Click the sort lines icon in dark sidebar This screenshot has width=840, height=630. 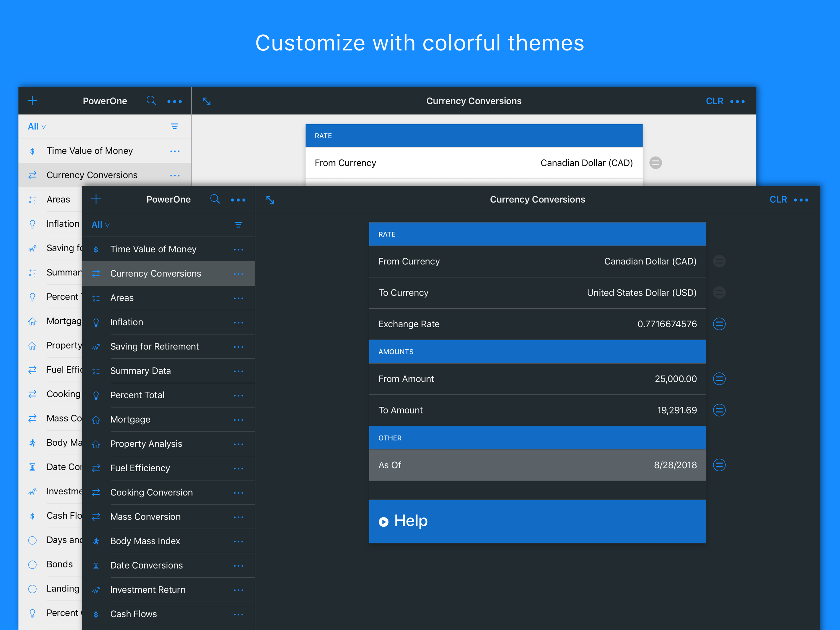pos(238,225)
